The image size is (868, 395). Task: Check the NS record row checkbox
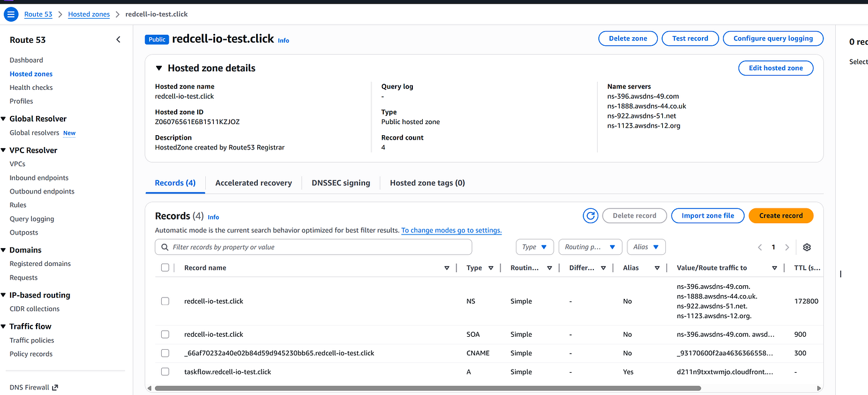(165, 301)
